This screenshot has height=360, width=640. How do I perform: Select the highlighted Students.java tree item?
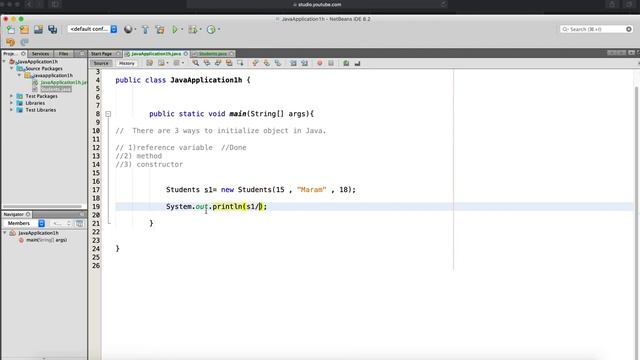[56, 89]
